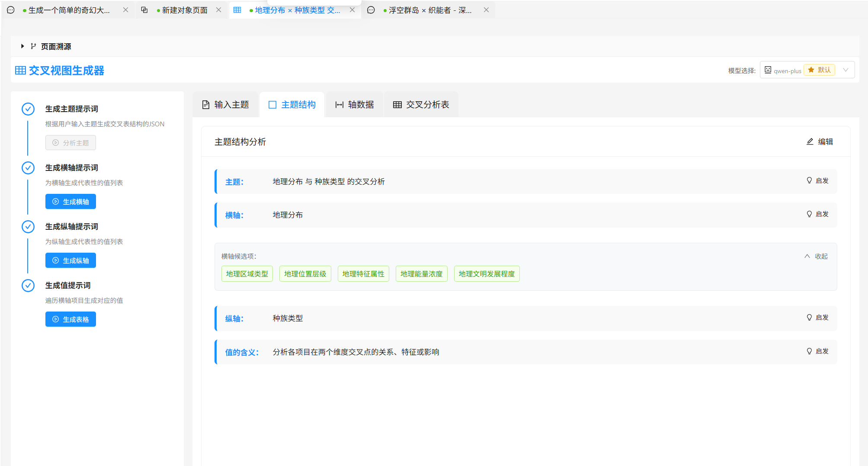Click the check circle for 生成主题提示词 step
Viewport: 868px width, 466px height.
click(x=28, y=109)
